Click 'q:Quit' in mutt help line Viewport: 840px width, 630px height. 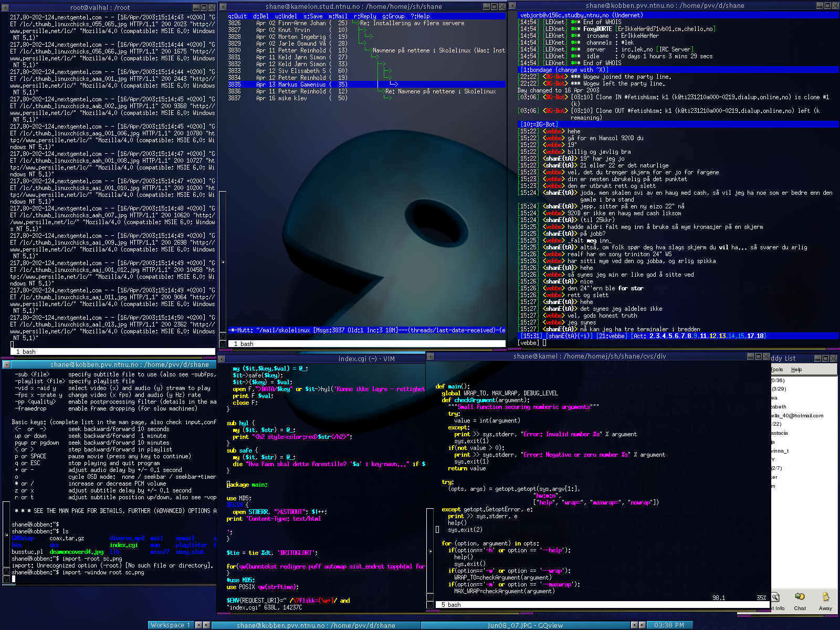click(x=237, y=16)
